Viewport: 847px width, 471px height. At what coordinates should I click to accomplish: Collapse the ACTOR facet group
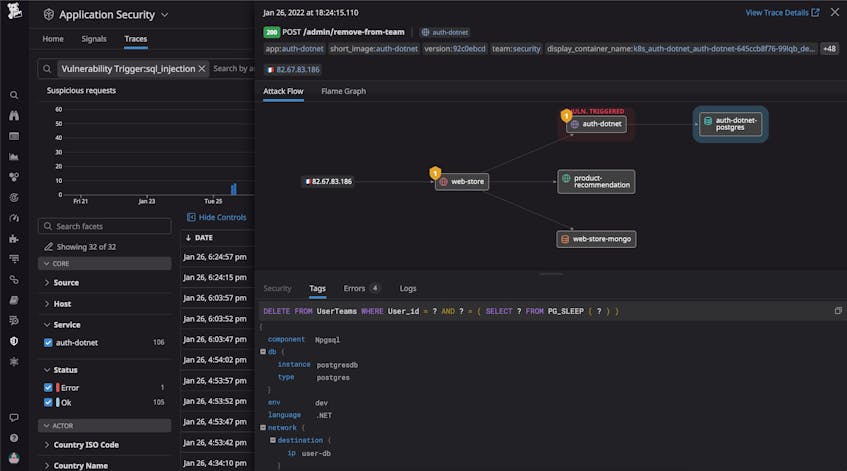104,426
